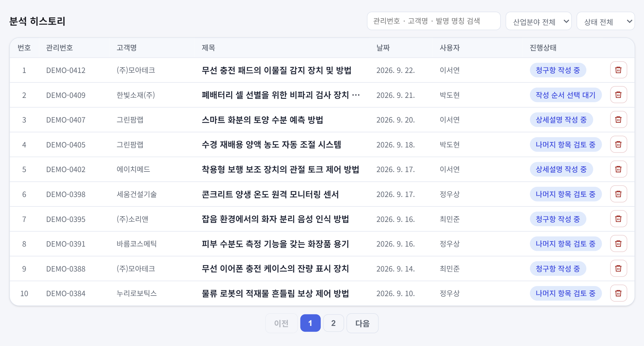Click the 제목 column header
Viewport: 644px width, 346px height.
208,48
